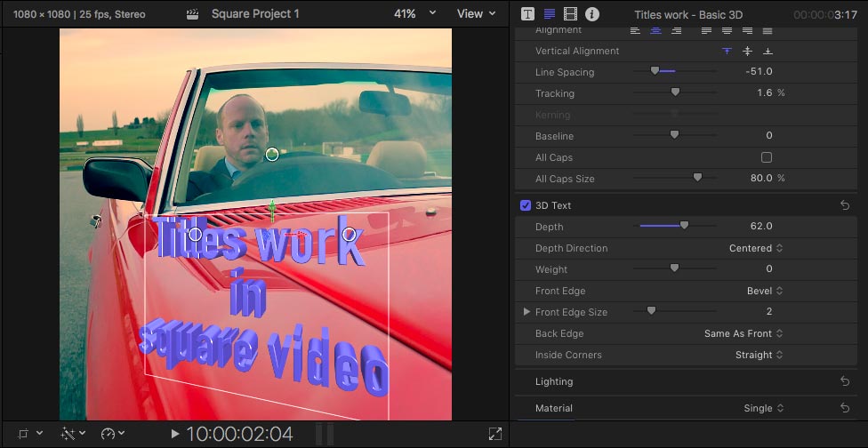Screen dimensions: 868x448
Task: Click the Baseline value 0
Action: click(x=769, y=135)
